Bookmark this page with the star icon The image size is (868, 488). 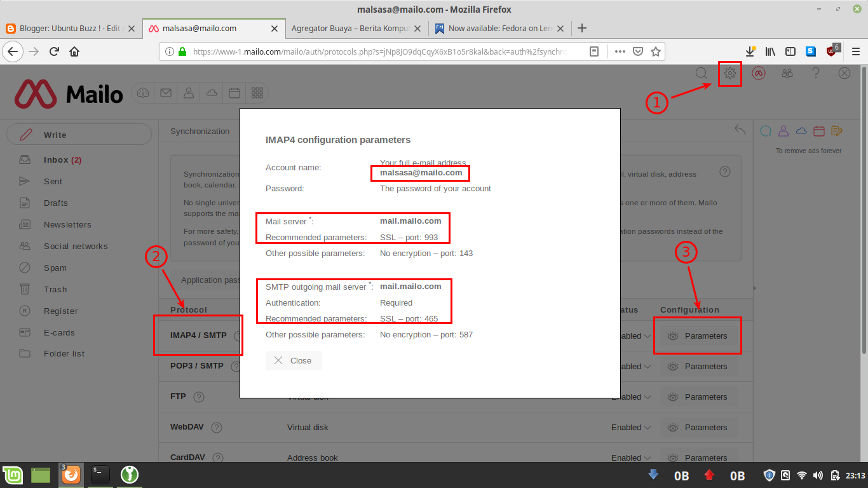[x=656, y=51]
